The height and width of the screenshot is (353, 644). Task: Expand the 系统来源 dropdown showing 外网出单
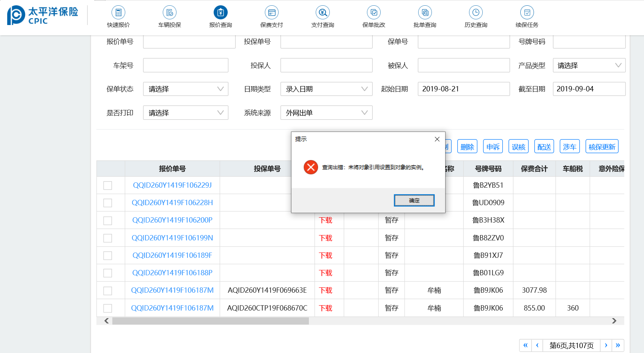click(326, 113)
